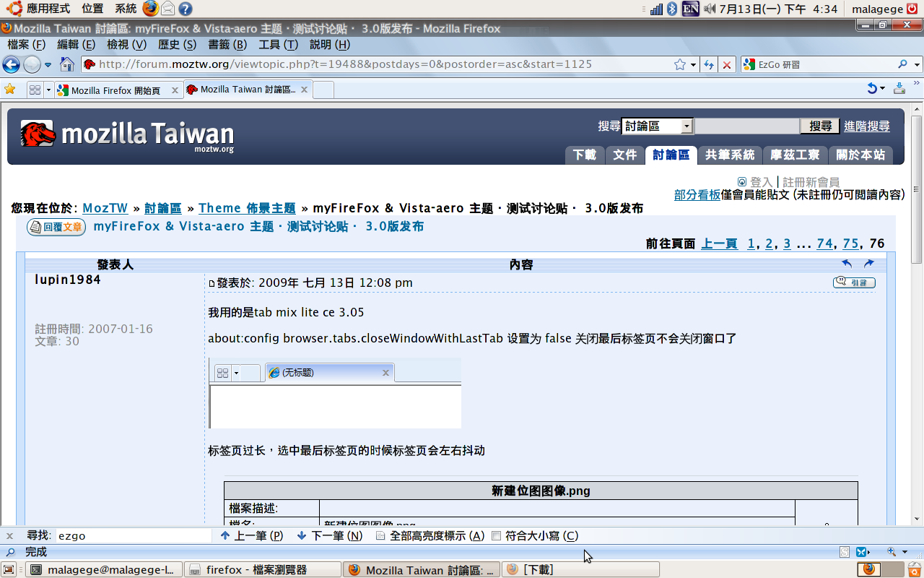Select the 共筆系統 site tab
Viewport: 924px width, 578px height.
730,155
